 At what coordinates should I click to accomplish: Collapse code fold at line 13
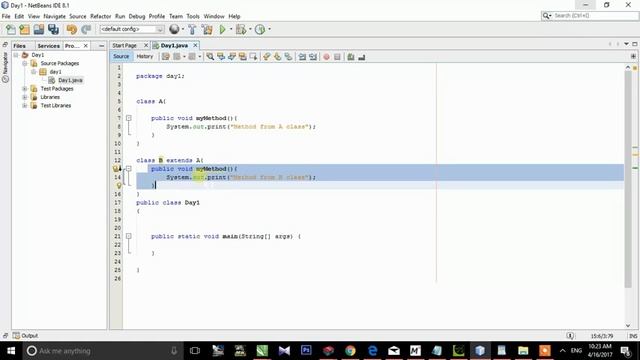129,169
